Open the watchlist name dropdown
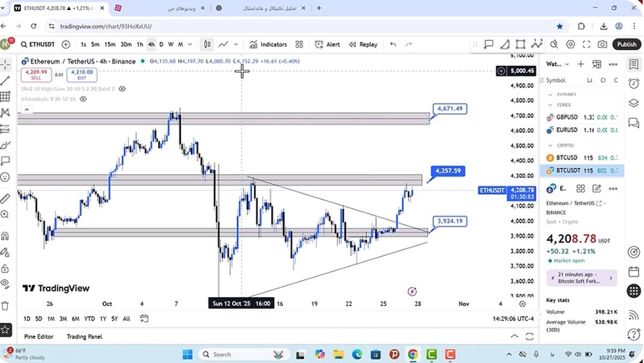This screenshot has height=363, width=644. coord(558,64)
